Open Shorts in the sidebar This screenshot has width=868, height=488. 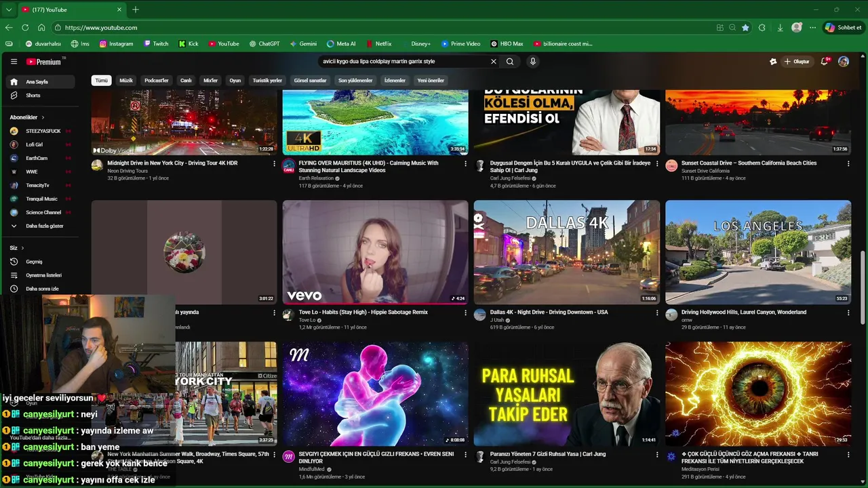click(39, 96)
